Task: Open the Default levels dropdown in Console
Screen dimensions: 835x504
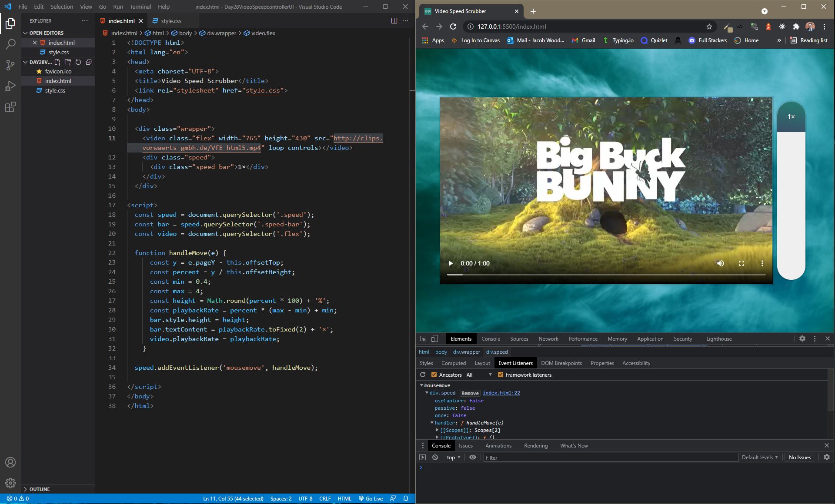Action: [x=760, y=458]
